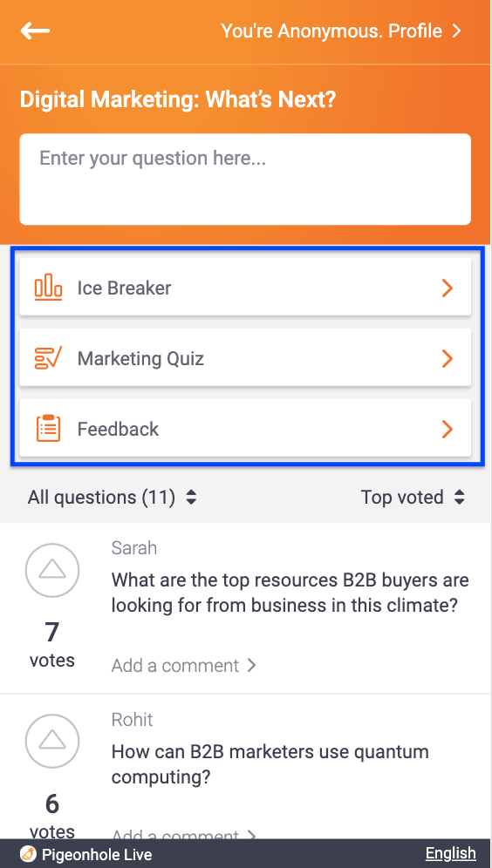Change language via the English link
Image resolution: width=492 pixels, height=868 pixels.
pos(450,853)
